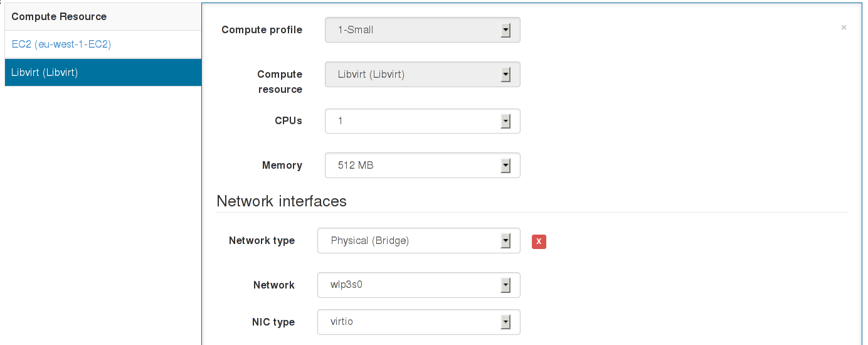Expand the Memory dropdown showing 512 MB
This screenshot has height=345, width=868.
(422, 166)
